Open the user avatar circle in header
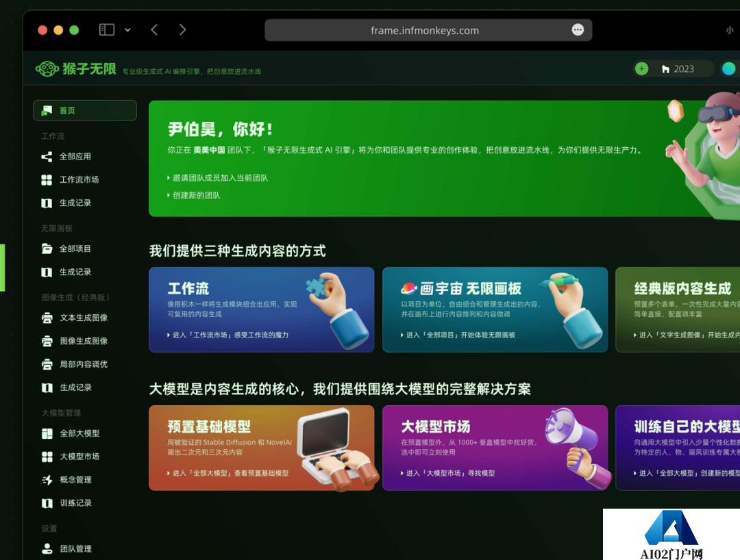The width and height of the screenshot is (740, 560). 728,69
